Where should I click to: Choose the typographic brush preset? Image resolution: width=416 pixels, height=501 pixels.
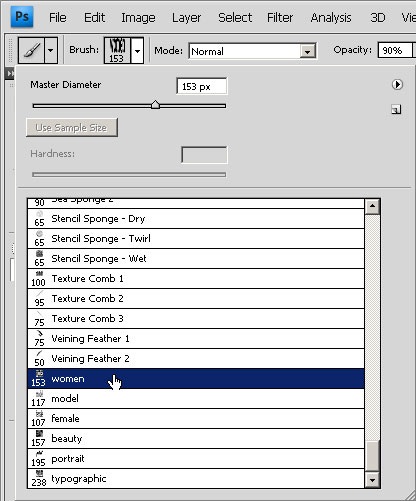pyautogui.click(x=196, y=479)
